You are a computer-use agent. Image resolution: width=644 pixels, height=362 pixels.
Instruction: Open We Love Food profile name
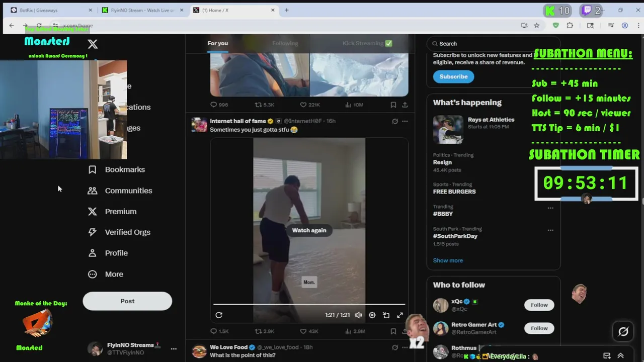coord(228,347)
